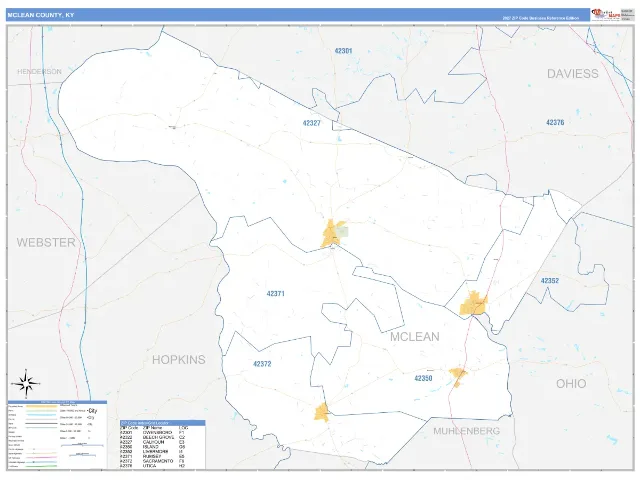Click the DAVIESS county label

(x=573, y=74)
